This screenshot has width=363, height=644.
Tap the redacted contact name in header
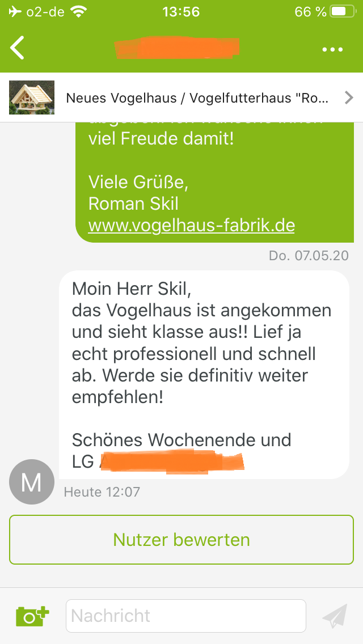(x=177, y=48)
